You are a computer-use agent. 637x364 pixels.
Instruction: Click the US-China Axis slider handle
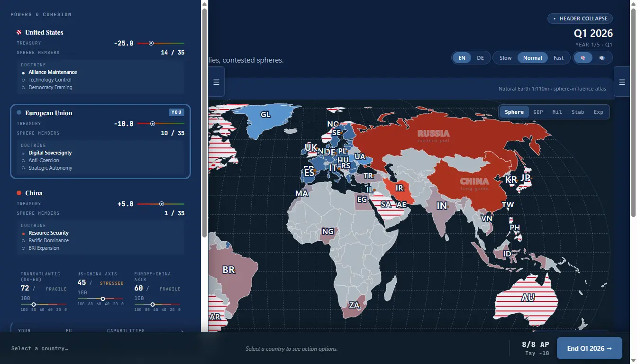[103, 299]
